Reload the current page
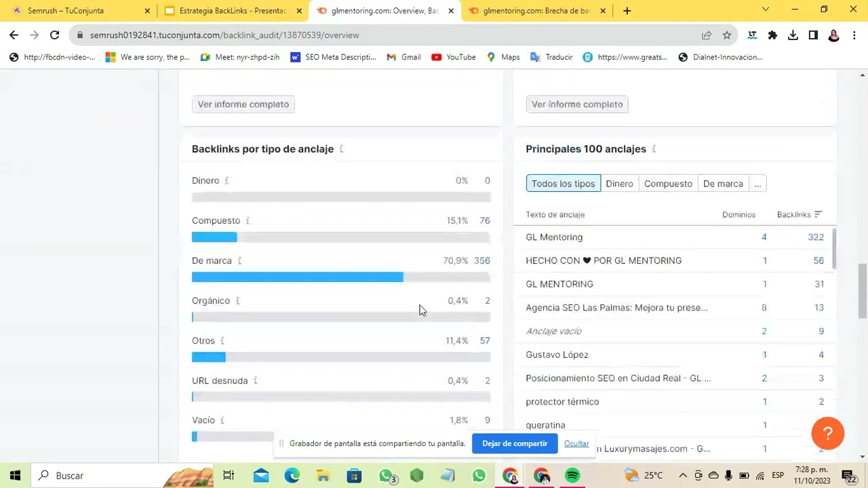 [54, 35]
